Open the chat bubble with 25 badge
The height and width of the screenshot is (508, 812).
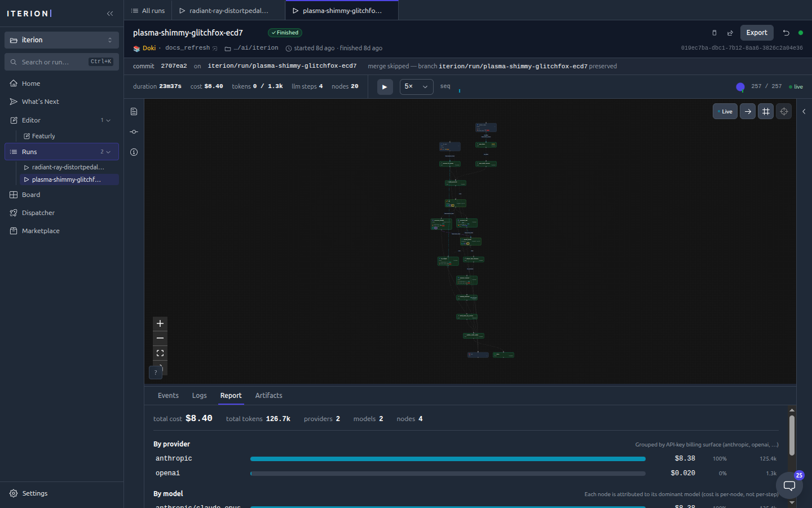[x=789, y=485]
